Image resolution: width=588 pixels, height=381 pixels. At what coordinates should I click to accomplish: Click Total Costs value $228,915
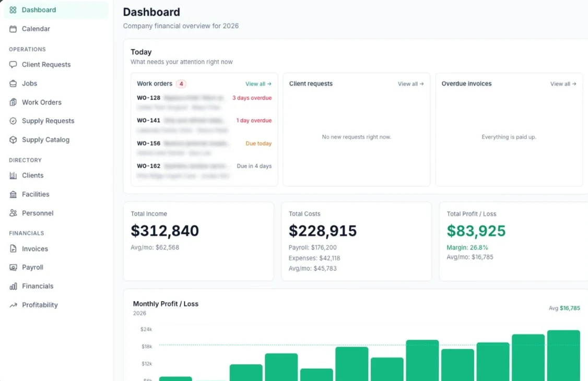323,231
